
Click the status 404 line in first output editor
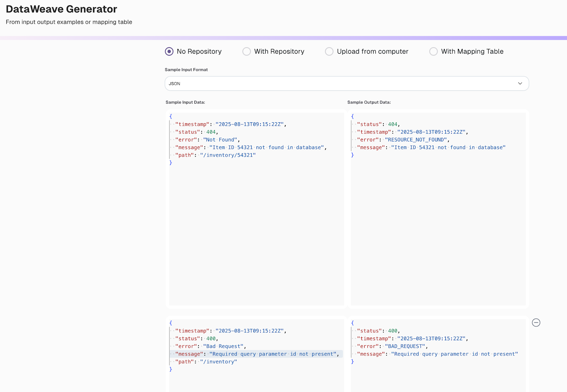tap(378, 124)
